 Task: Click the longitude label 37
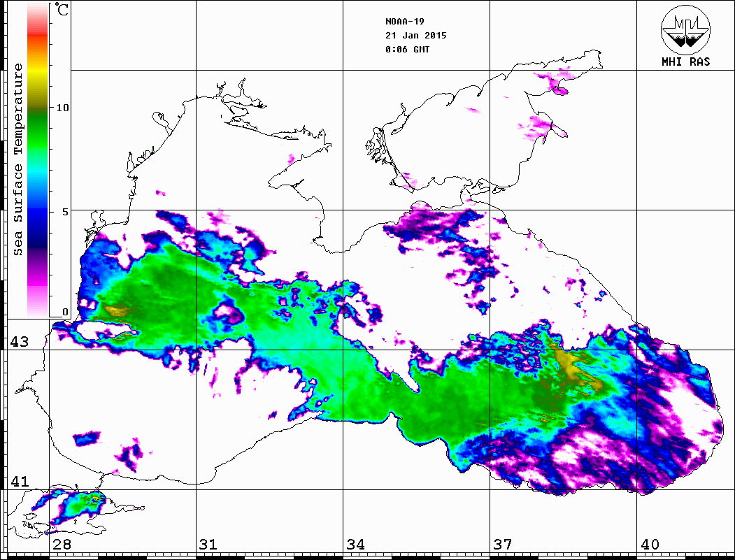tap(502, 545)
